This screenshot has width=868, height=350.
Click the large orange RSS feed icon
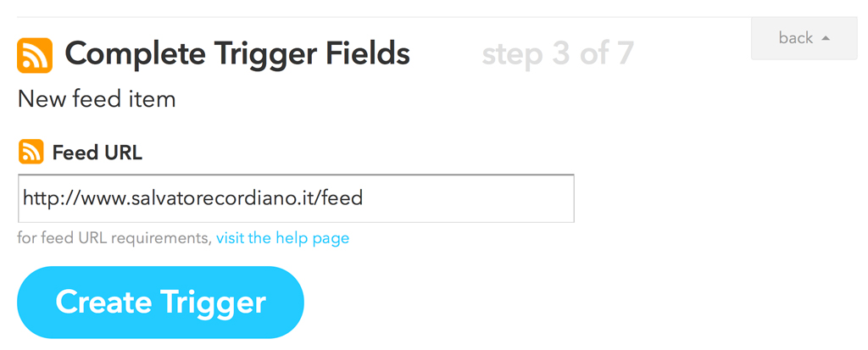pyautogui.click(x=35, y=55)
